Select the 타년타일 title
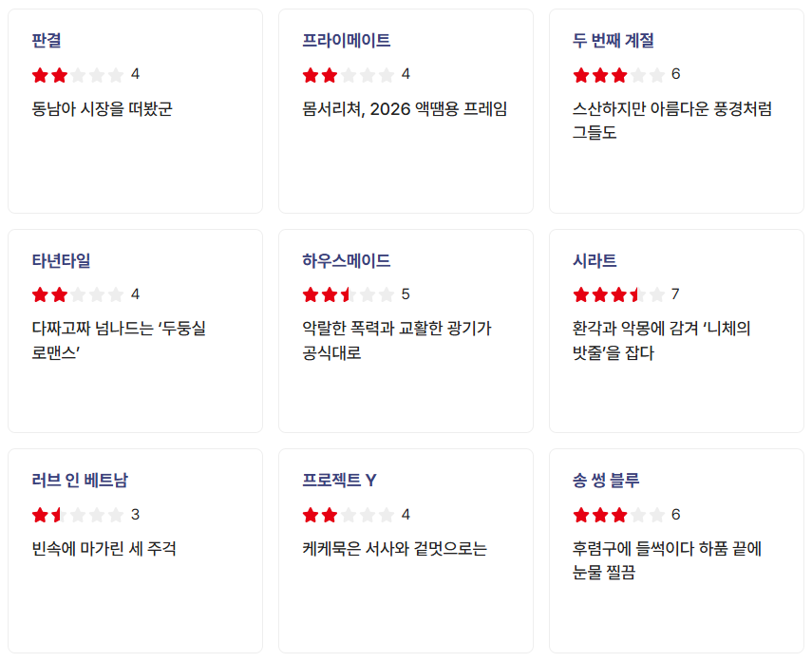Image resolution: width=812 pixels, height=662 pixels. pos(61,261)
